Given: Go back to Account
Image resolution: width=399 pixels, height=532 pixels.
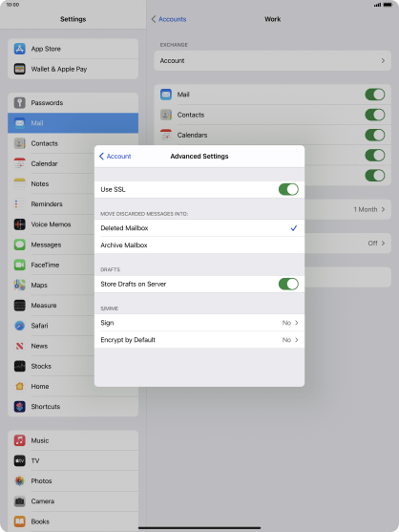Looking at the screenshot, I should pos(115,156).
